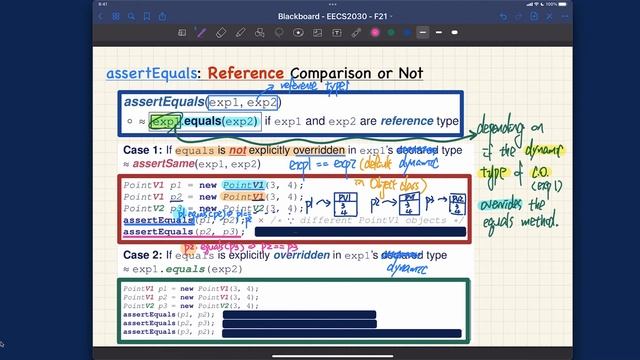Open the more options ellipsis menu
This screenshot has width=640, height=360.
565,17
